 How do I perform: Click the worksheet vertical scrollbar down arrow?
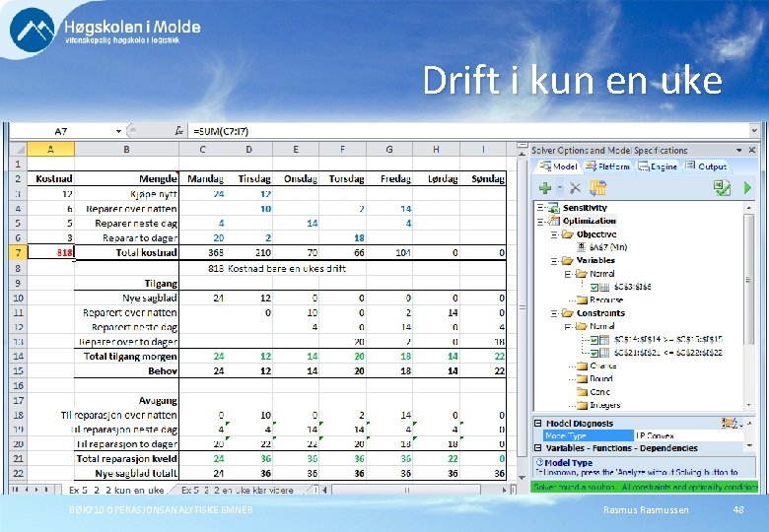click(522, 477)
